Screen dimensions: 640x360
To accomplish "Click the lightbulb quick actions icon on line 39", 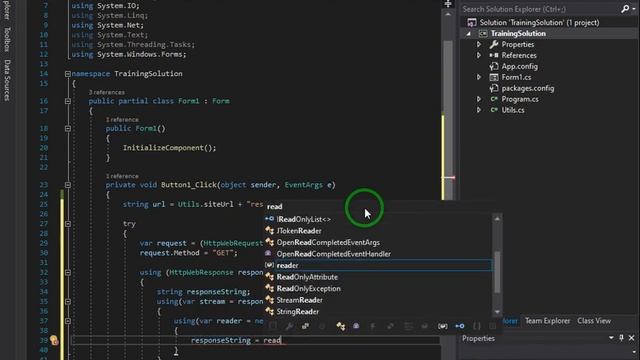I will (x=54, y=340).
